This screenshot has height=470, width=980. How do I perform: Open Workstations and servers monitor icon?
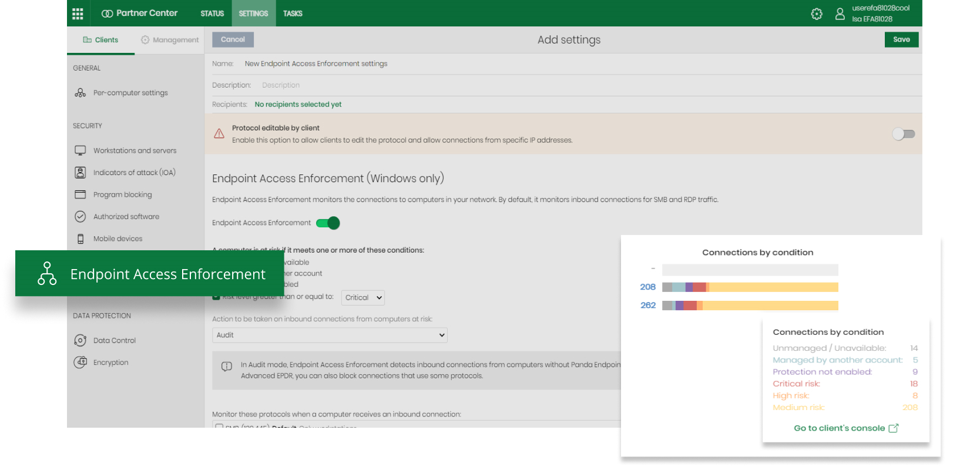click(80, 150)
